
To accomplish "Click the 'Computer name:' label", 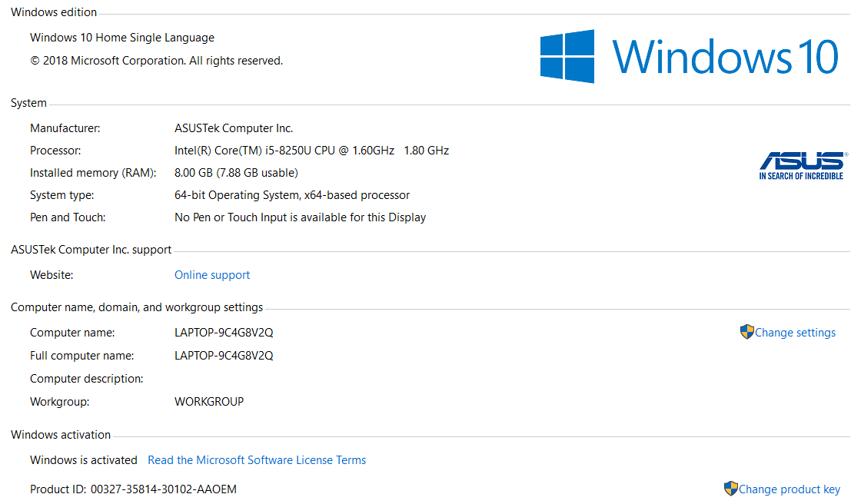I will tap(72, 333).
